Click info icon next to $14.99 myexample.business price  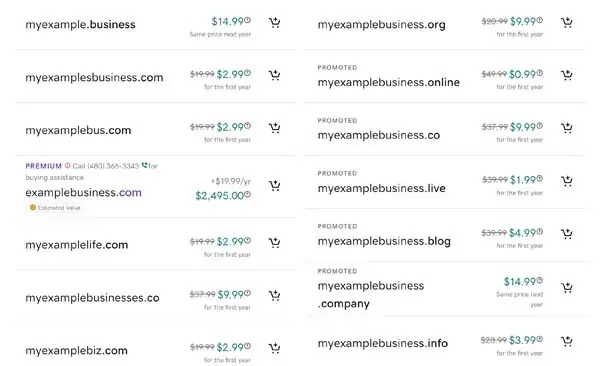point(248,20)
